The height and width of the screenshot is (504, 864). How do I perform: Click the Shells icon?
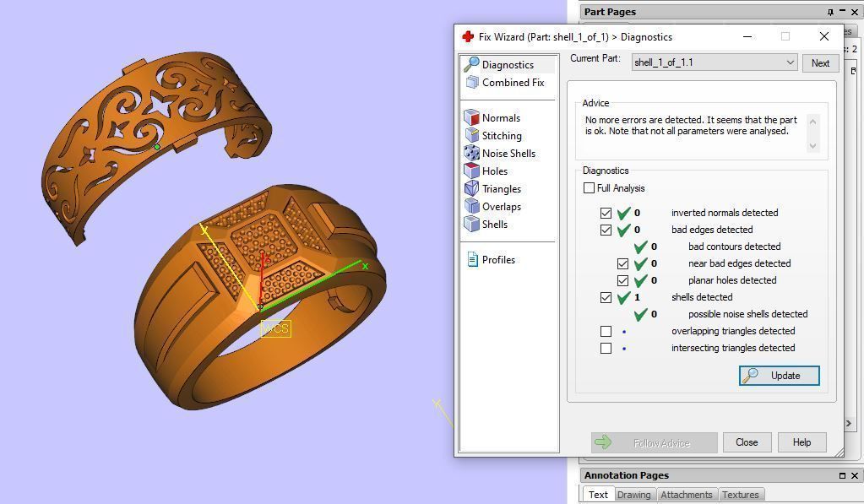click(471, 224)
